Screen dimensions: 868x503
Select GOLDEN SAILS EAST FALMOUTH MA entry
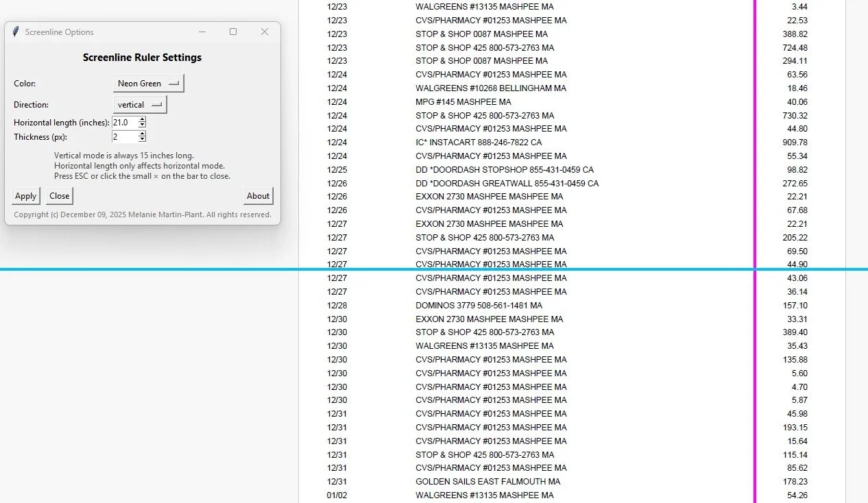(488, 482)
